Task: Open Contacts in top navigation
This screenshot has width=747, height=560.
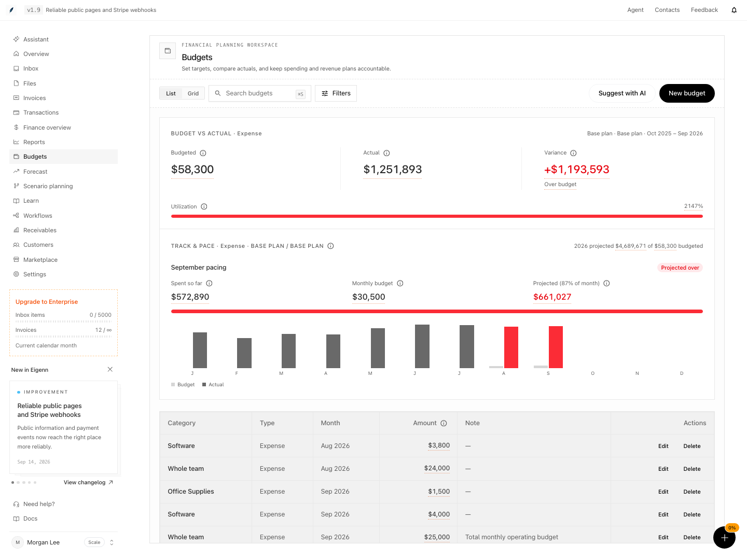Action: [x=667, y=10]
